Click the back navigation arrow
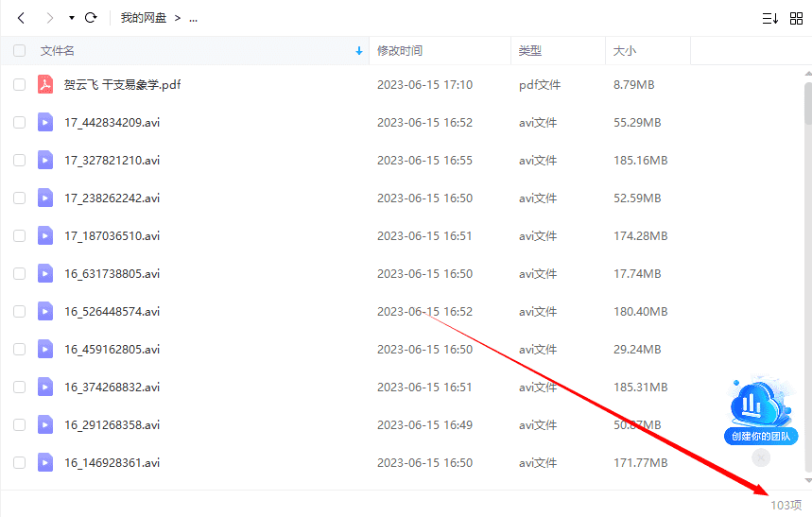This screenshot has height=517, width=812. [x=21, y=18]
